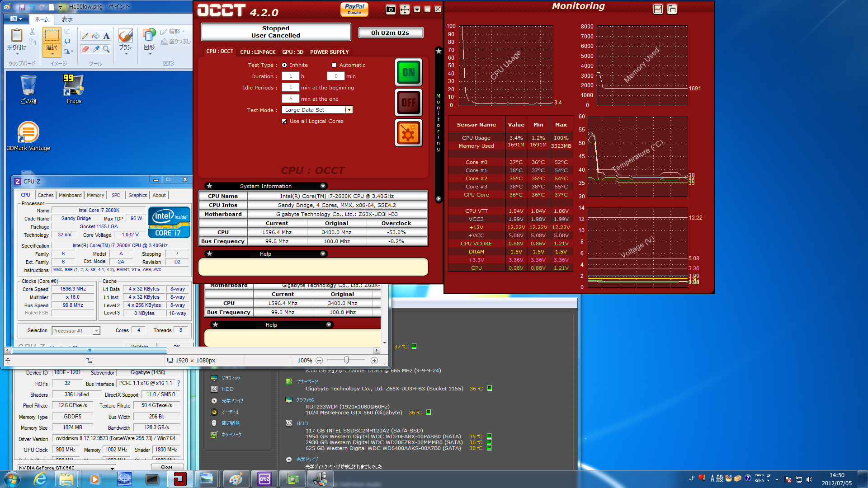Select the Infinite test type radio button
The width and height of the screenshot is (868, 488).
[x=284, y=65]
